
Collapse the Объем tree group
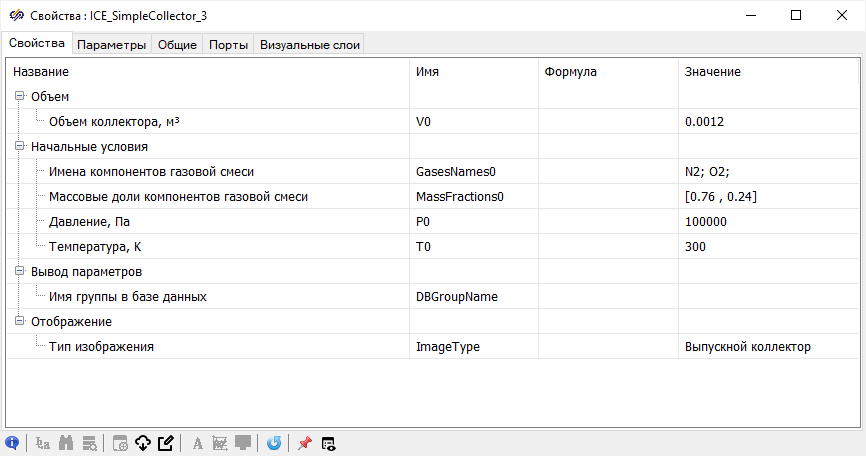[x=19, y=96]
